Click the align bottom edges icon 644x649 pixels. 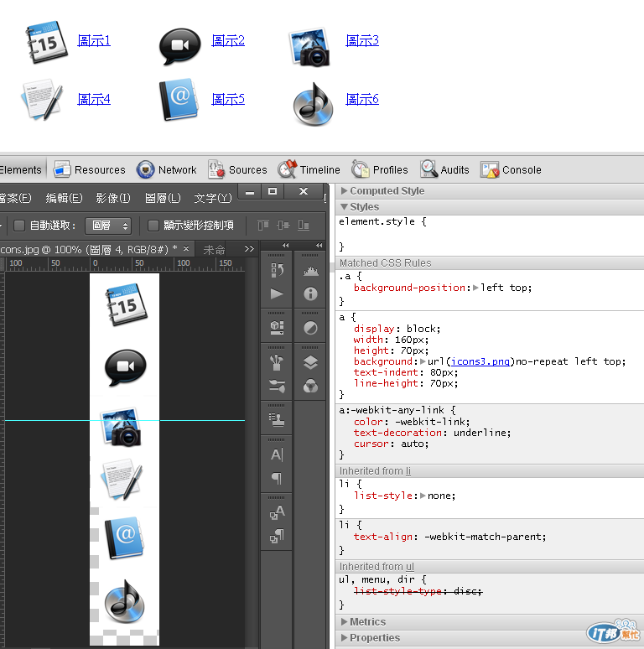click(x=304, y=226)
